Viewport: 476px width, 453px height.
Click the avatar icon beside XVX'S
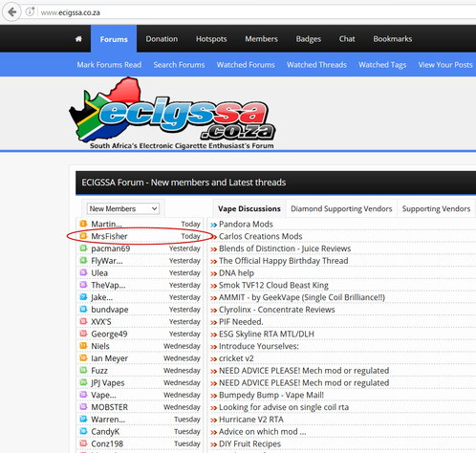[83, 321]
